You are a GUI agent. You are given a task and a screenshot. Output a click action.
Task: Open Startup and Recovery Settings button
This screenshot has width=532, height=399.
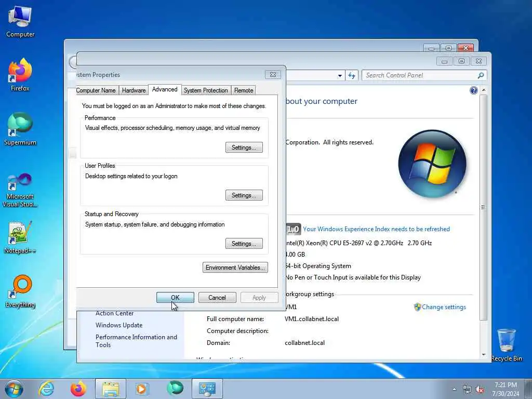click(244, 243)
